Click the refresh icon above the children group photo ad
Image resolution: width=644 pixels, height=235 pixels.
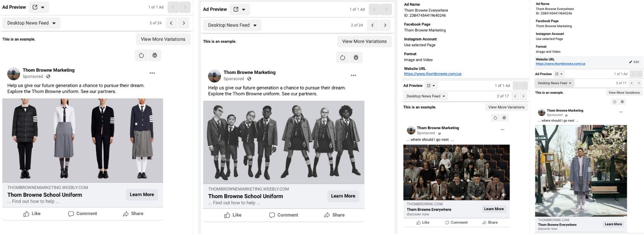tap(342, 58)
